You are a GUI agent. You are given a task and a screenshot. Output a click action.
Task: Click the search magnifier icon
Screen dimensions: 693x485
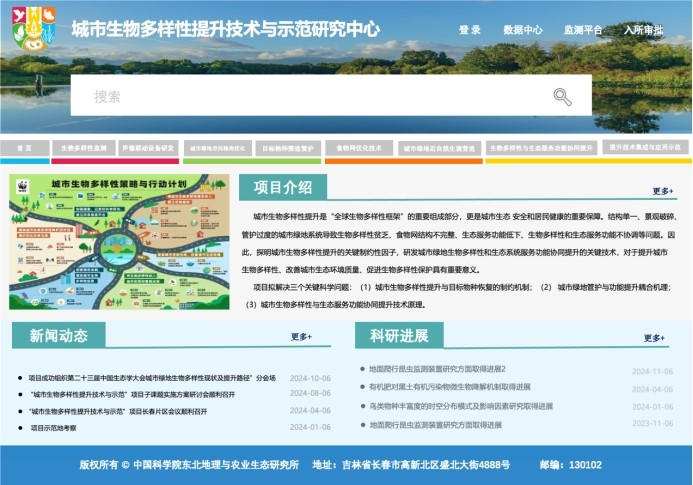coord(562,96)
